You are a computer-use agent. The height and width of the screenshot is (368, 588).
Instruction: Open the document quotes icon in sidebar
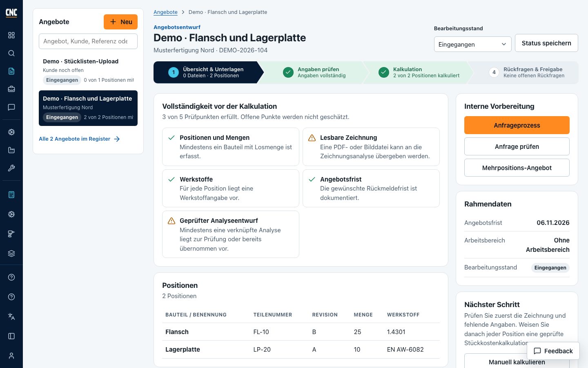(x=11, y=71)
